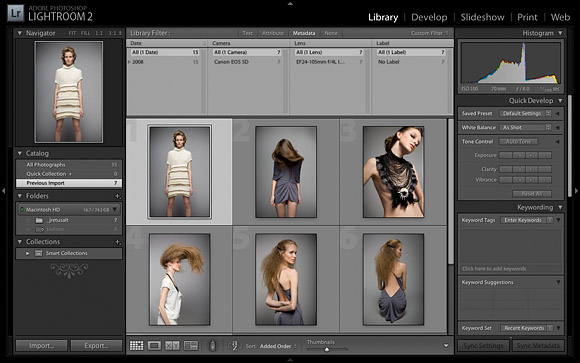Switch to the Web module
Viewport: 580px width, 363px height.
point(560,17)
